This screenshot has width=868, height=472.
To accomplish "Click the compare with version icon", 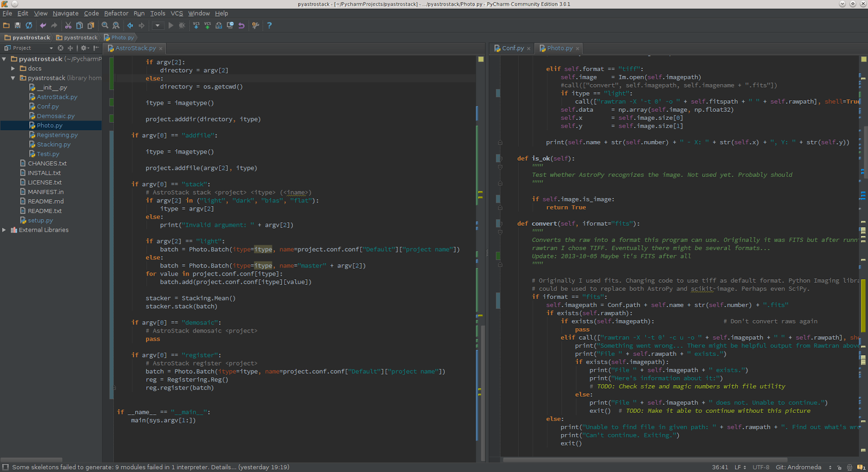I will pyautogui.click(x=219, y=25).
